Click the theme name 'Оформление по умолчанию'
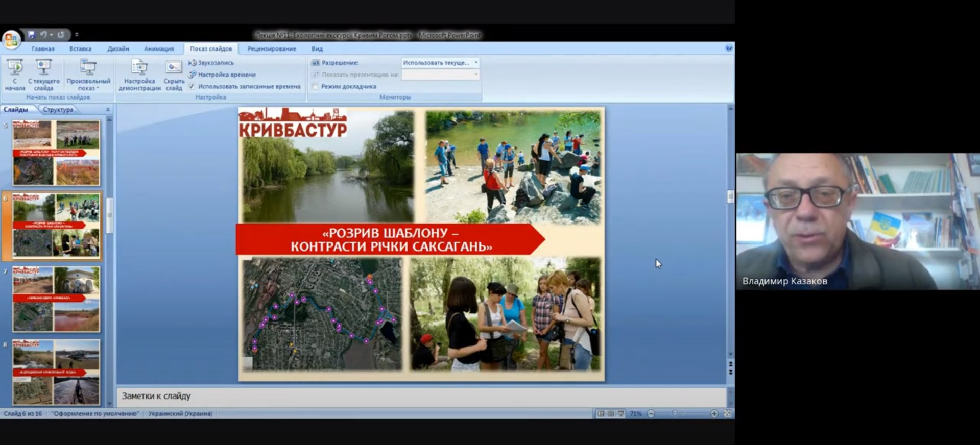The image size is (980, 445). [x=95, y=413]
